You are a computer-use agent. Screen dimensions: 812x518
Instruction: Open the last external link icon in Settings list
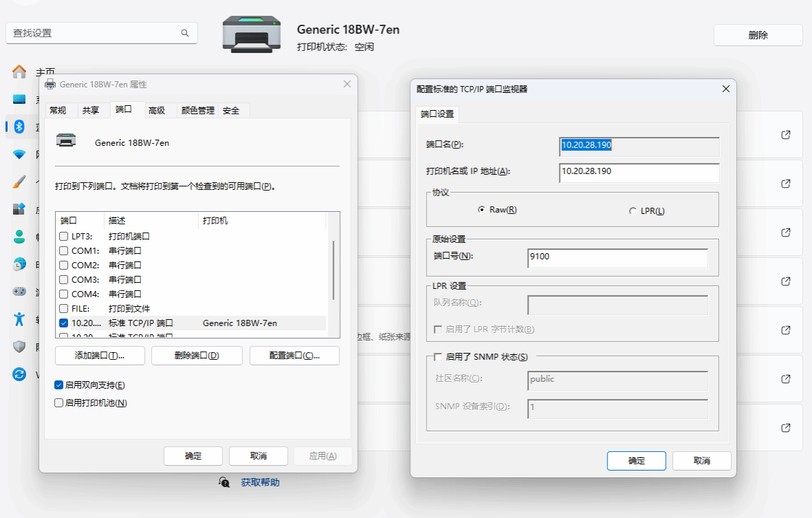tap(786, 428)
